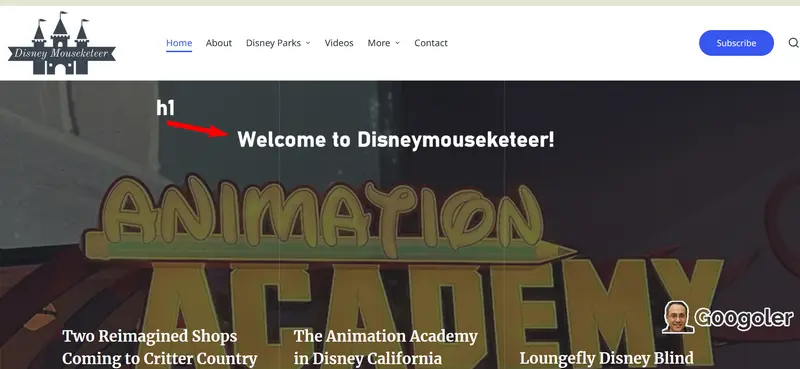
Task: Open Two Reimagined Shops Coming to Critter Country
Action: coord(160,348)
